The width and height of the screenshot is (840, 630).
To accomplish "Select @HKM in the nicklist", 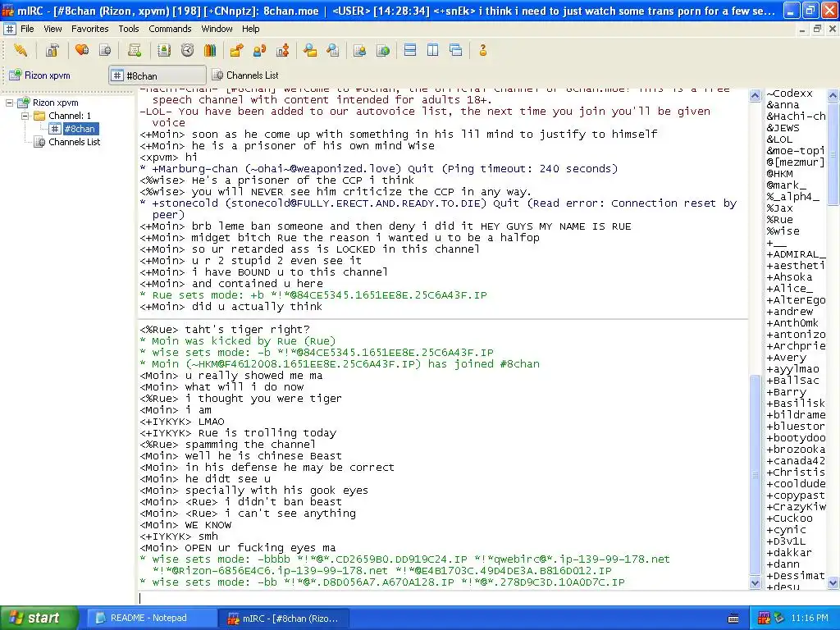I will click(779, 174).
